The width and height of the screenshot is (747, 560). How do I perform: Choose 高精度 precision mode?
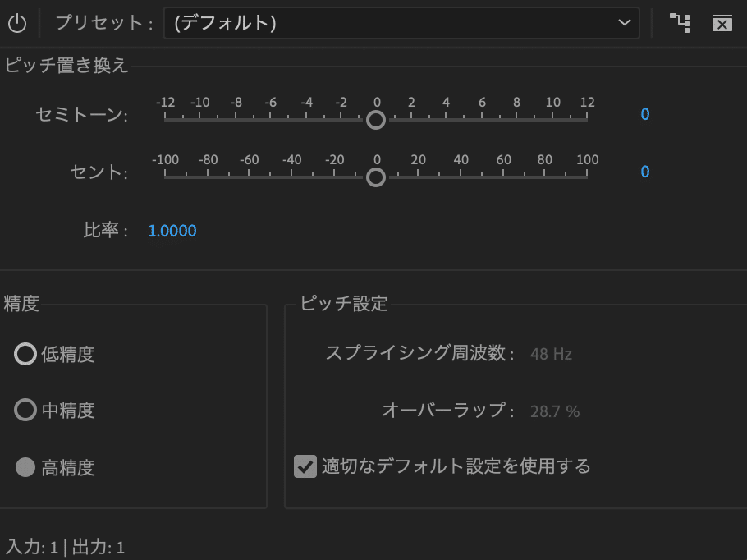tap(26, 467)
